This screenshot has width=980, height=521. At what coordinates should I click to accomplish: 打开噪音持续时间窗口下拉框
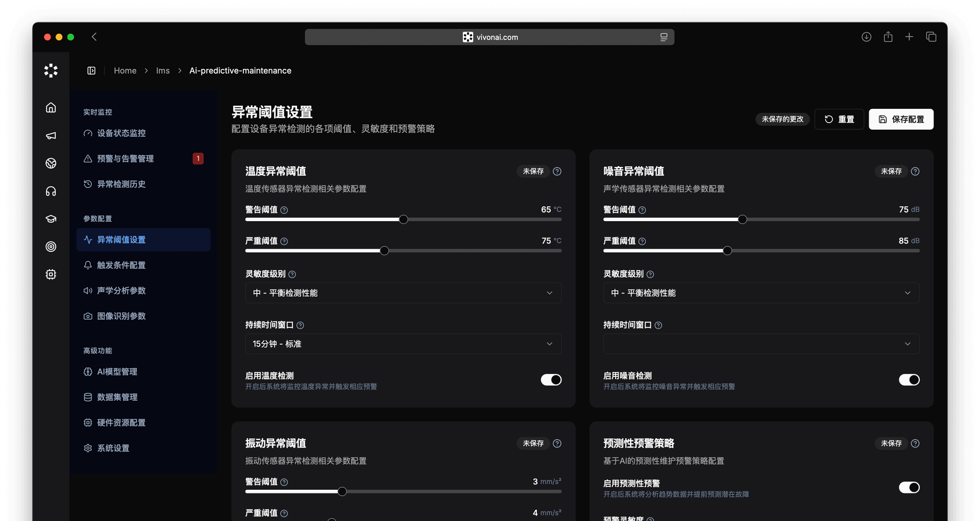[761, 344]
